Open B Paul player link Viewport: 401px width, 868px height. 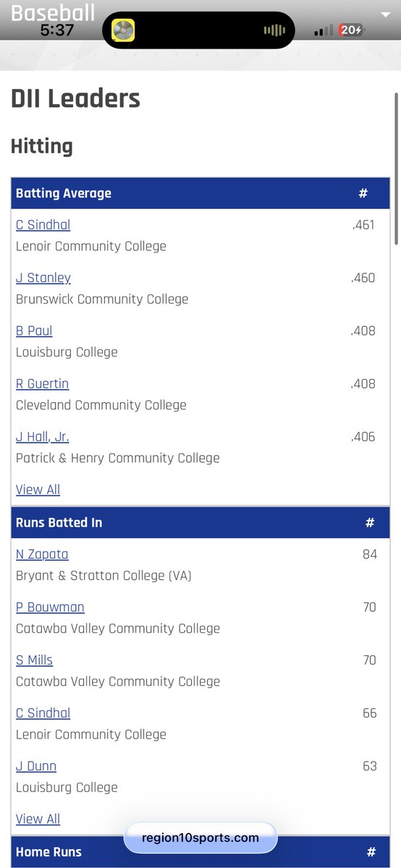coord(34,331)
